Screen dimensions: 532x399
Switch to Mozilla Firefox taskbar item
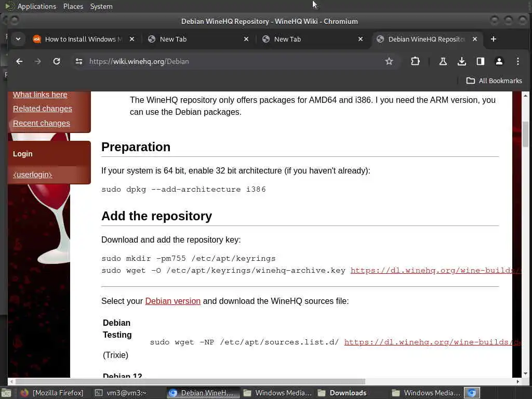pyautogui.click(x=52, y=393)
